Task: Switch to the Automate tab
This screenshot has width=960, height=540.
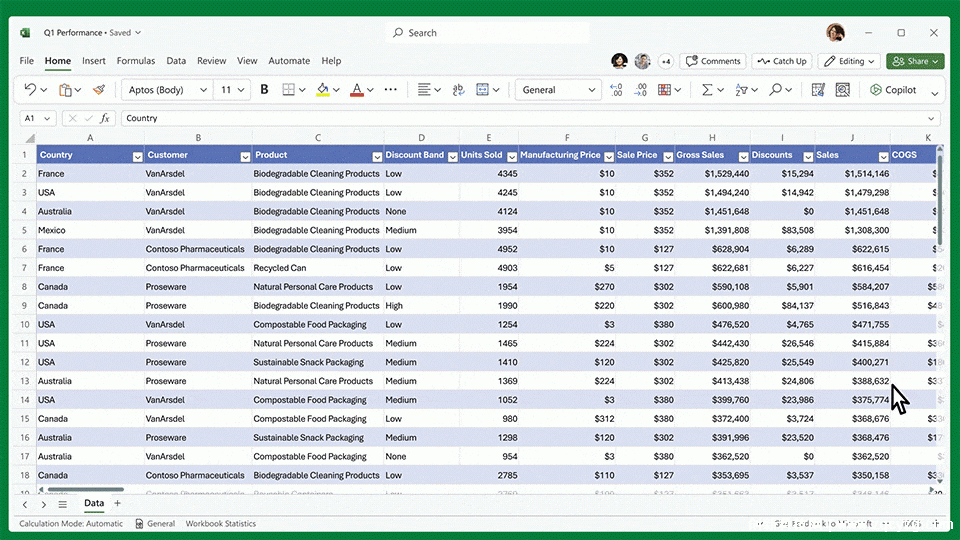Action: [x=289, y=61]
